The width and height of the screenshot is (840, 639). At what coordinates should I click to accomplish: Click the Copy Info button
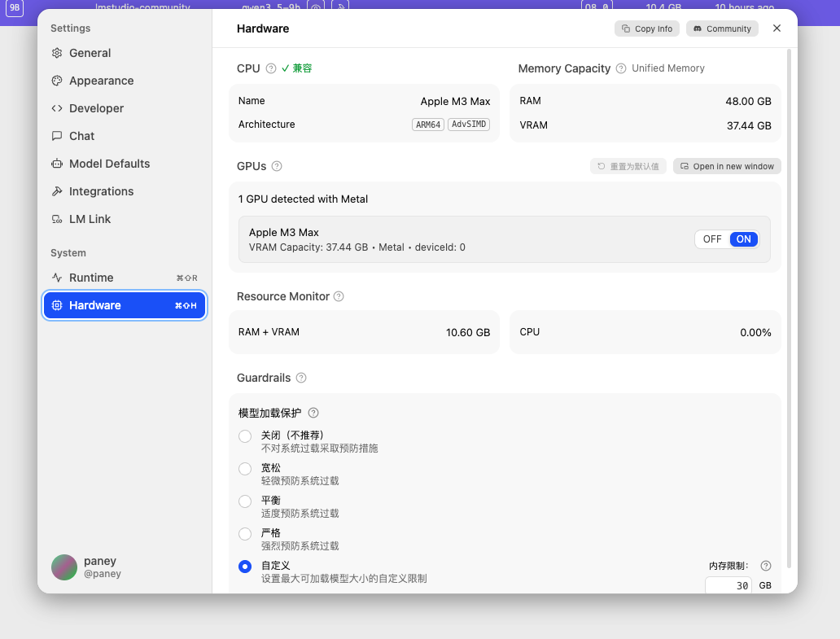646,29
